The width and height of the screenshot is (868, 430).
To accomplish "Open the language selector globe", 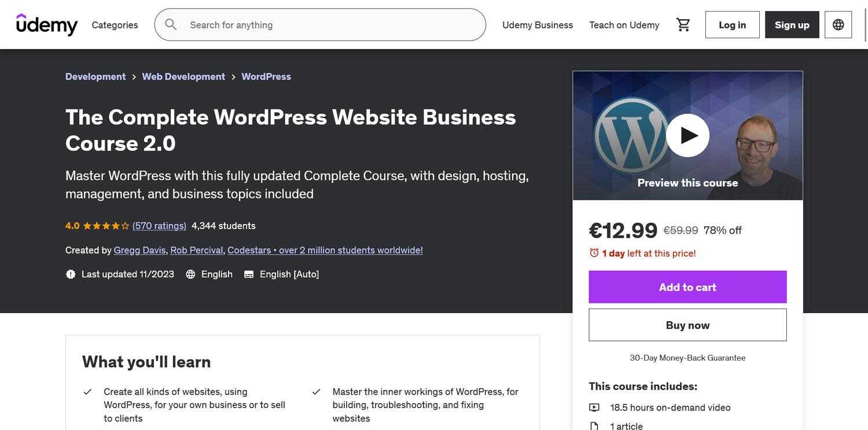I will [838, 25].
